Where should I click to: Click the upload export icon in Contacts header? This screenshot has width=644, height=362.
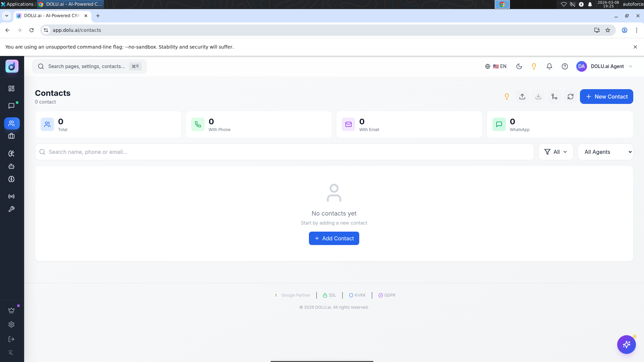522,97
